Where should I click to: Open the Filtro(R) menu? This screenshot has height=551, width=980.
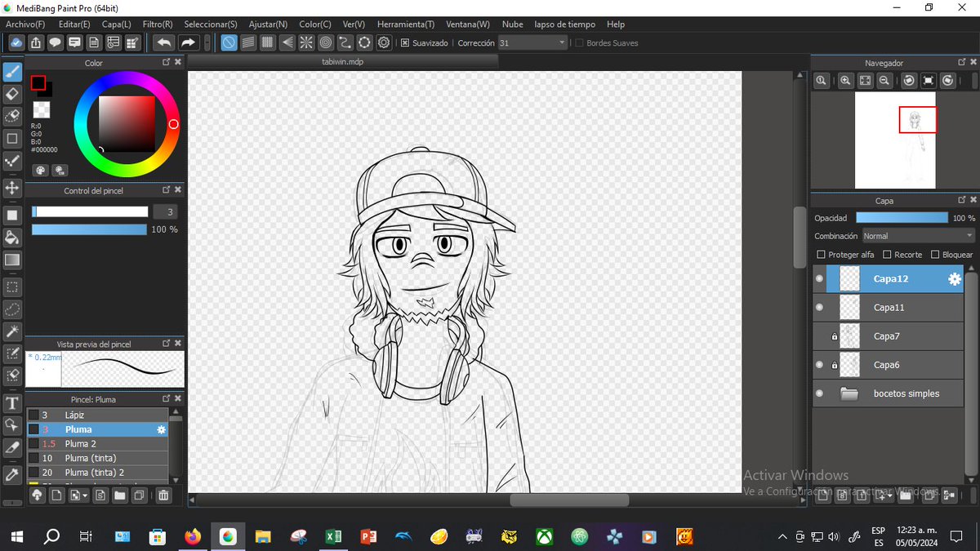[x=158, y=24]
